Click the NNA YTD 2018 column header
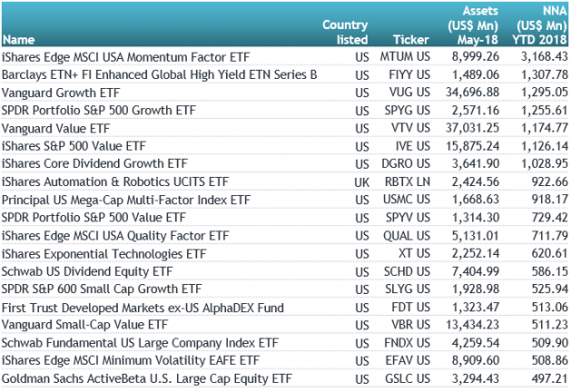 pyautogui.click(x=541, y=25)
